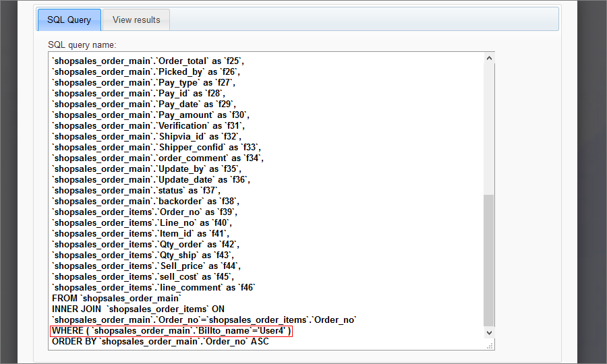Click the WHERE Billto_name='User4' line
Viewport: 607px width, 364px height.
tap(171, 331)
